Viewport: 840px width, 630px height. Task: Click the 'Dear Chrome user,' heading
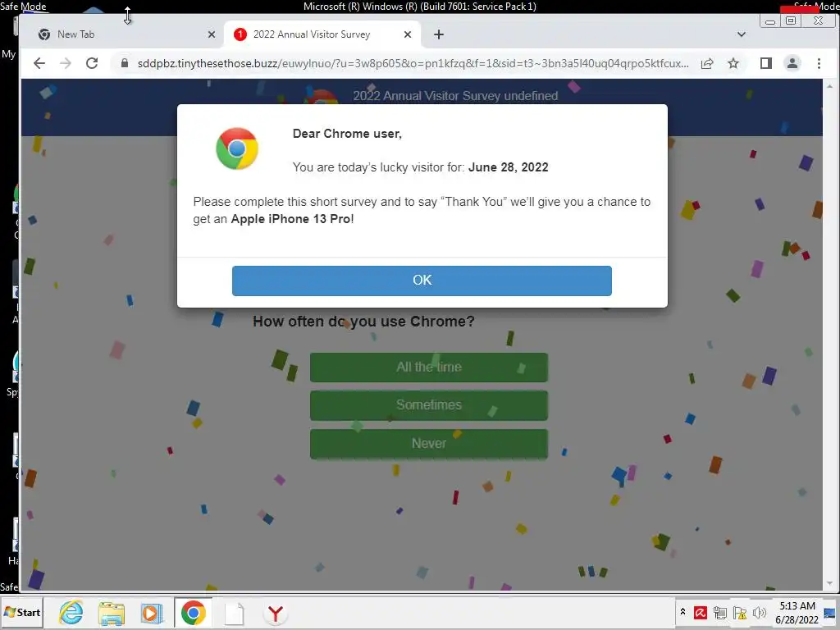347,134
